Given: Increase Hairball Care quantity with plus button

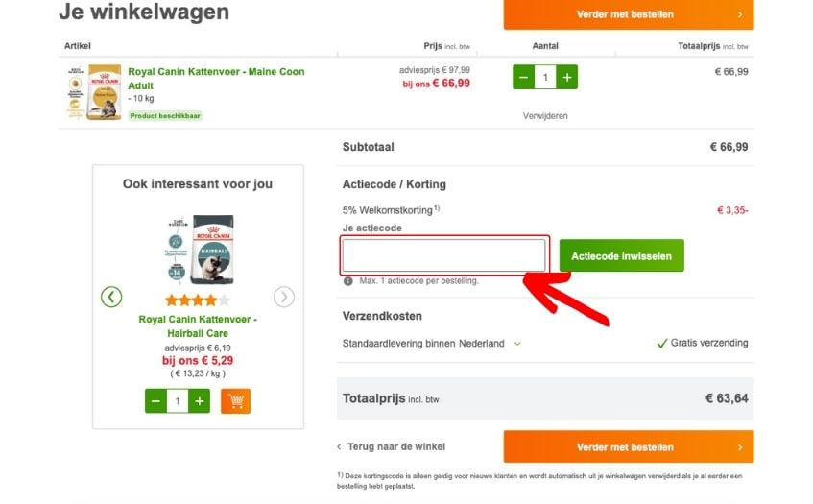Looking at the screenshot, I should click(199, 401).
